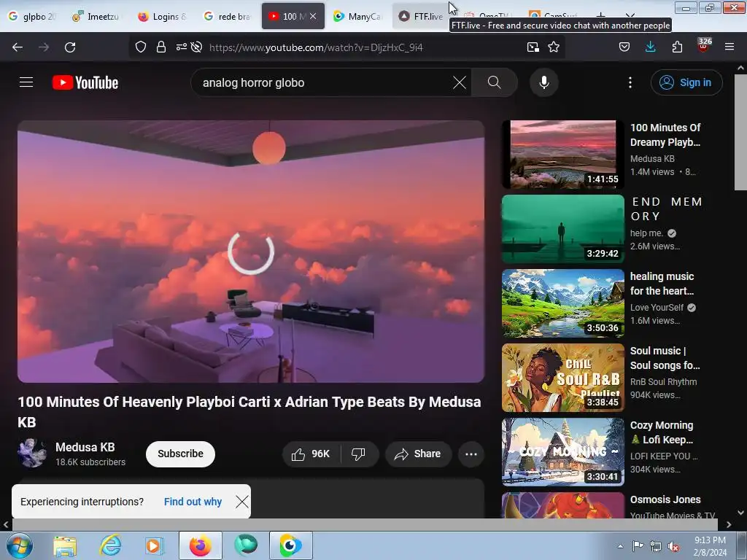The height and width of the screenshot is (560, 747).
Task: Open Medusa KB channel name link
Action: point(85,447)
